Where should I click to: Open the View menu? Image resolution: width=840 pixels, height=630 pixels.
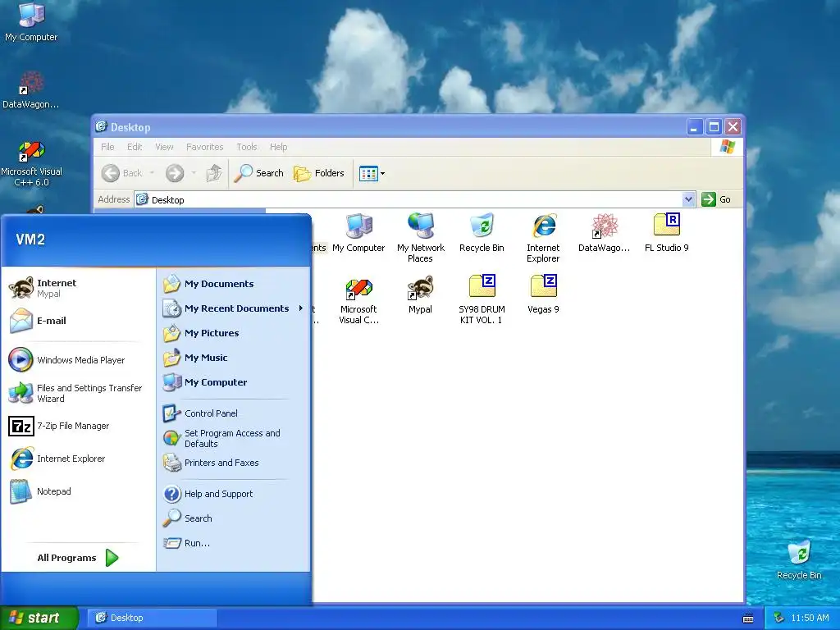[164, 147]
